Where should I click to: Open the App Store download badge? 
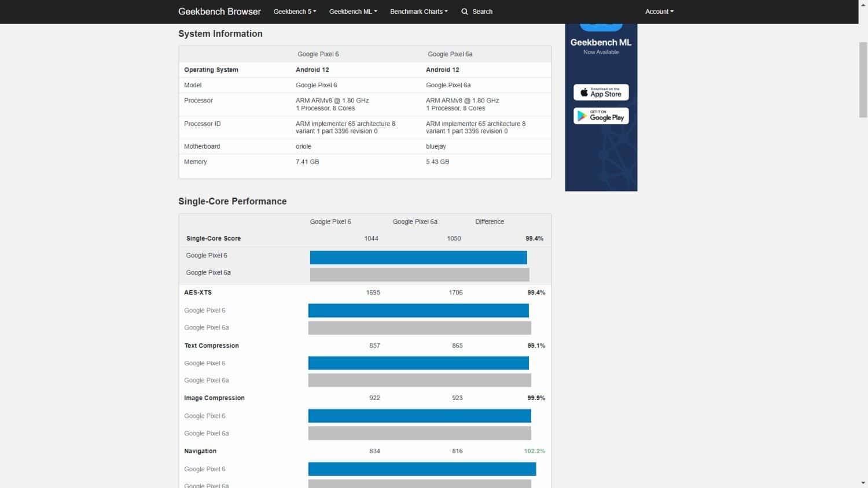pos(601,93)
